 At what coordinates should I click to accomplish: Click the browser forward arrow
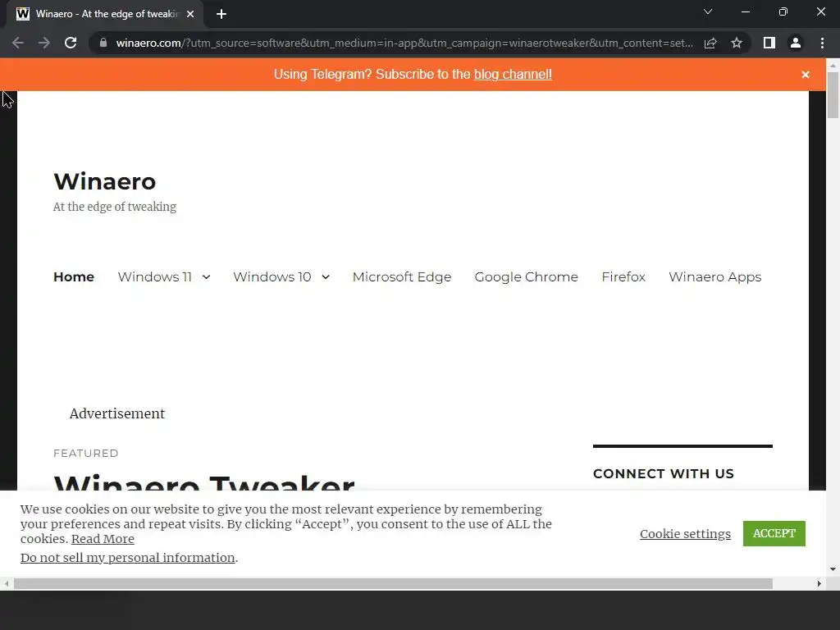(44, 43)
